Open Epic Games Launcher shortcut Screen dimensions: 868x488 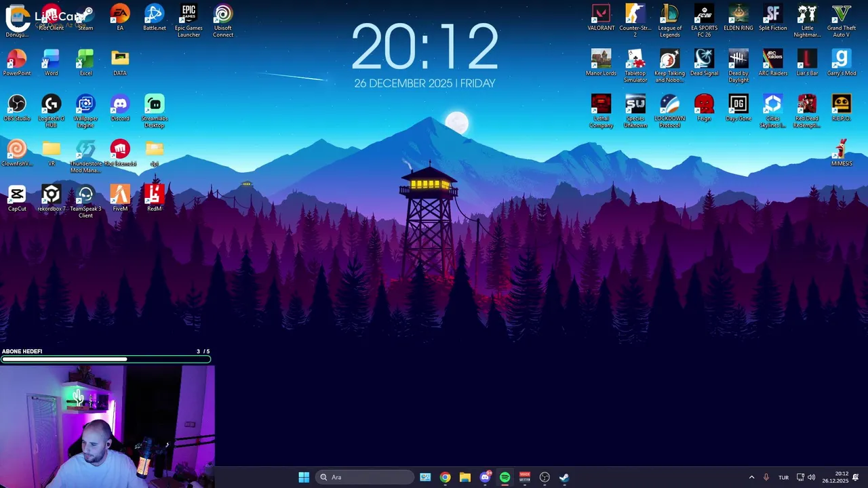(189, 21)
